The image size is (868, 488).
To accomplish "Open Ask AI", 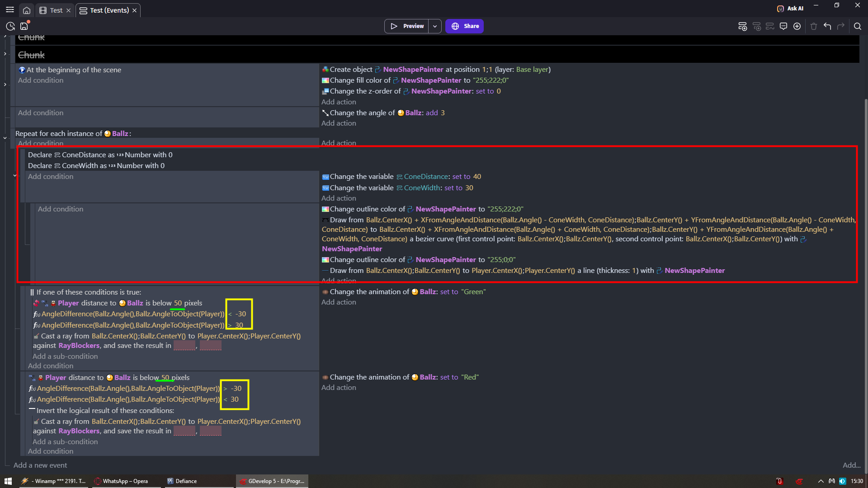I will click(x=790, y=8).
